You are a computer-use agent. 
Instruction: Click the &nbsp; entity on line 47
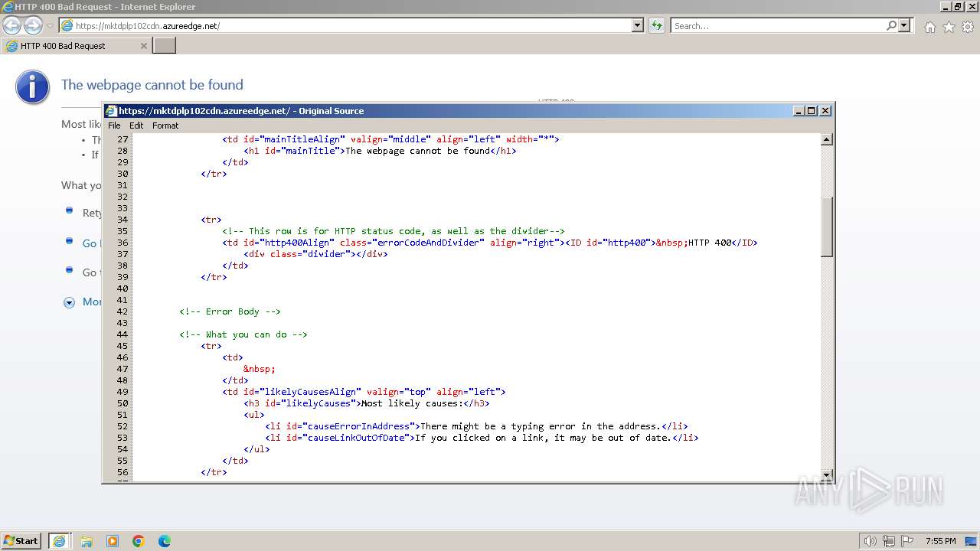click(260, 369)
